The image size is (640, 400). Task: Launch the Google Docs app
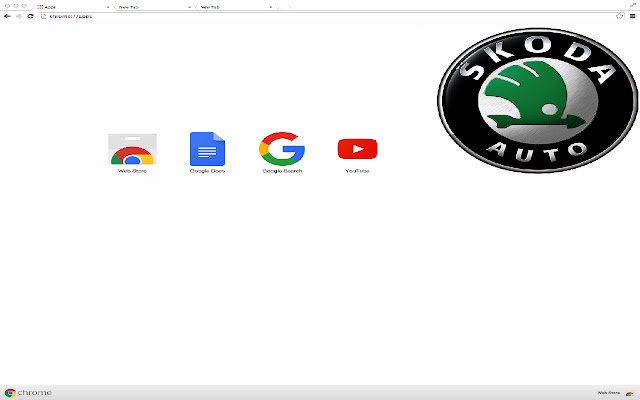coord(207,149)
